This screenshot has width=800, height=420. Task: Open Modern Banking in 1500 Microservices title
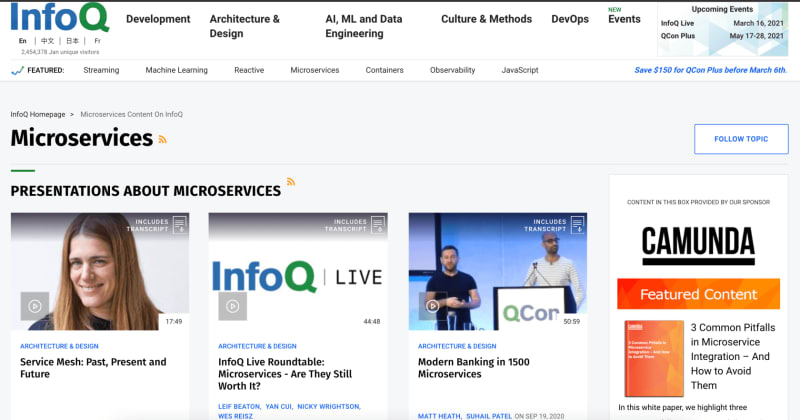tap(473, 368)
